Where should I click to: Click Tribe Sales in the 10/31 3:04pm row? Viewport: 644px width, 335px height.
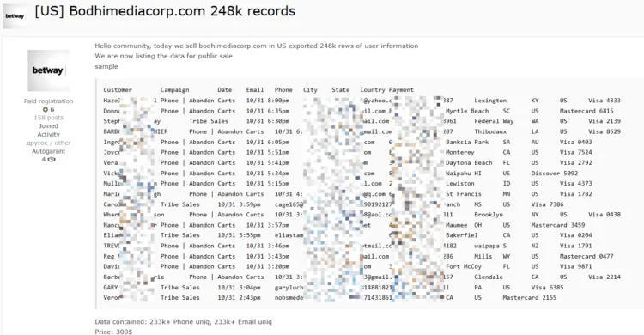[180, 287]
